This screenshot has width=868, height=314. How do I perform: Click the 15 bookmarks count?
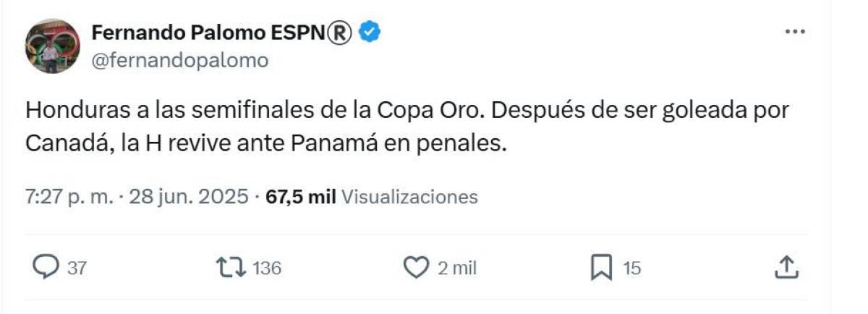(631, 268)
